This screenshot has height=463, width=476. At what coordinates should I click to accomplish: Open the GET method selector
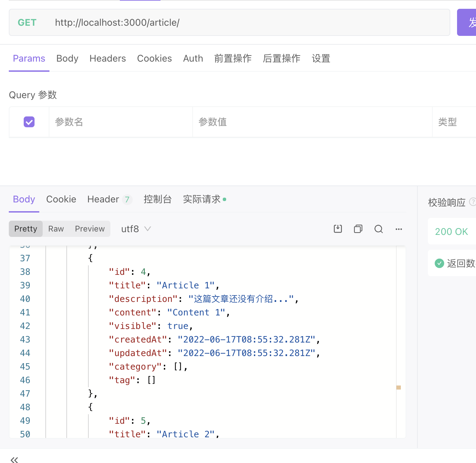pyautogui.click(x=27, y=23)
